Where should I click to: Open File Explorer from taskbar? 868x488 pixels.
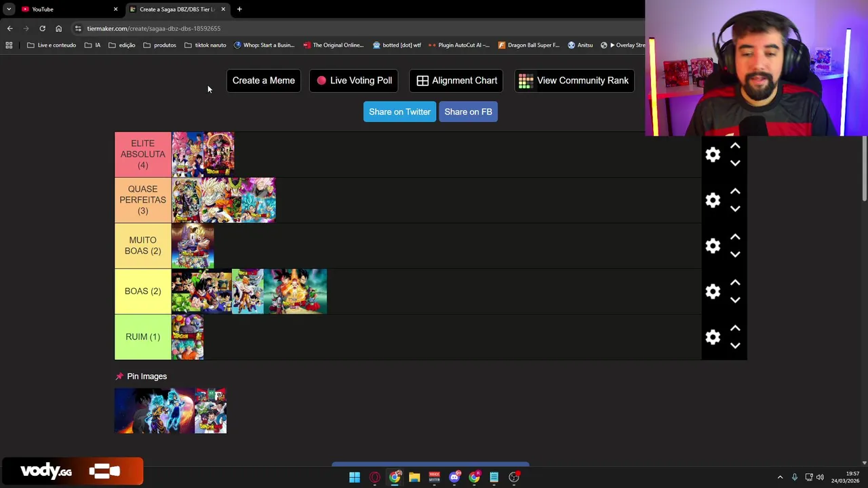(414, 477)
